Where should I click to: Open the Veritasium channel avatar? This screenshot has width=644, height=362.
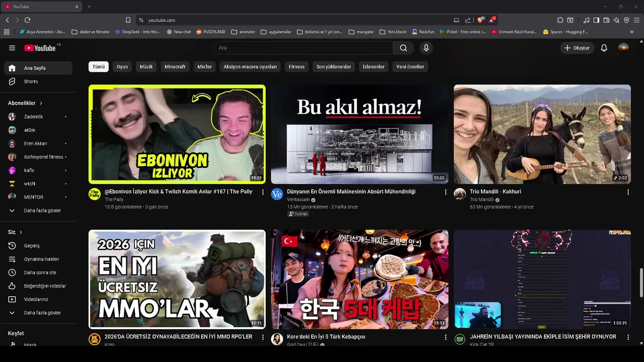277,194
